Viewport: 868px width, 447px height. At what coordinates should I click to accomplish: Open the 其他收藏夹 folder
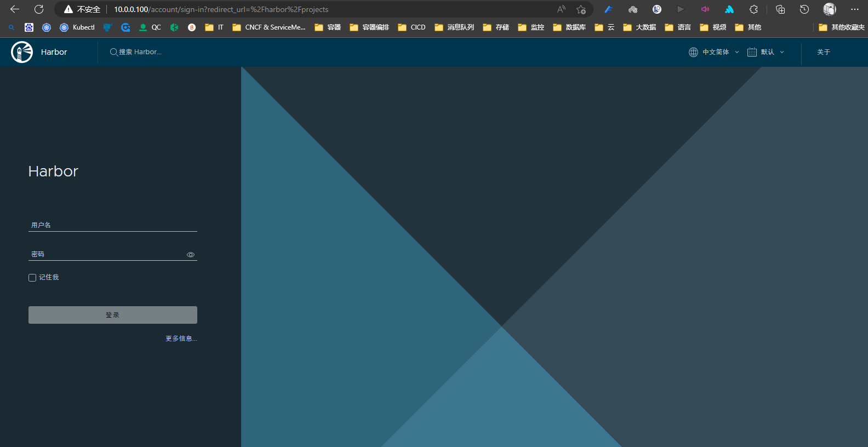pos(842,27)
